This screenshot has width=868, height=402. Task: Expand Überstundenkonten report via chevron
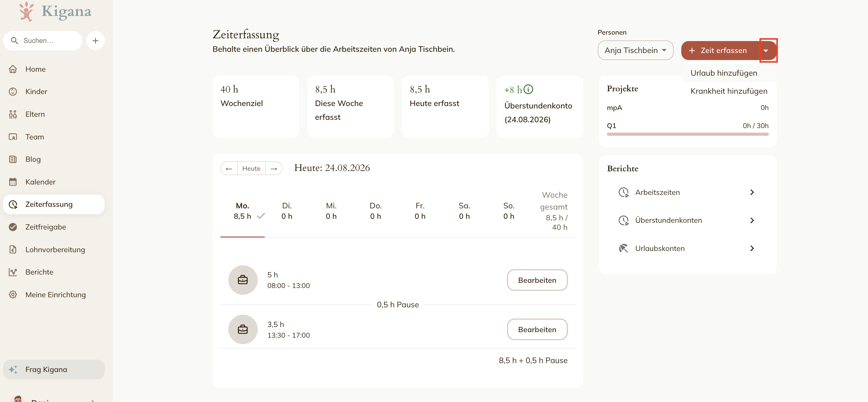(x=752, y=220)
